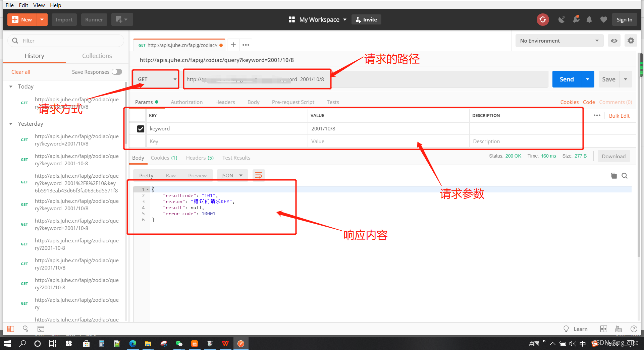Click the response search magnifier icon
The width and height of the screenshot is (644, 350).
[x=625, y=176]
